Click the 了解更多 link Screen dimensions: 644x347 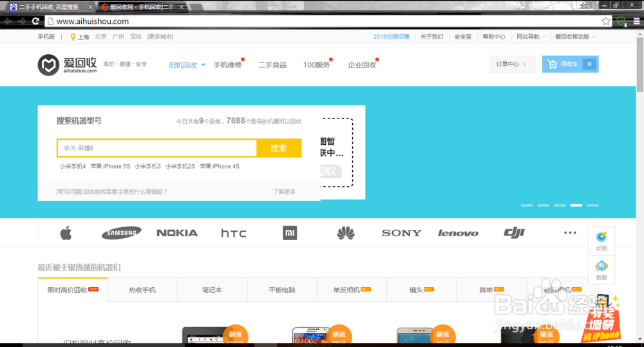[284, 192]
